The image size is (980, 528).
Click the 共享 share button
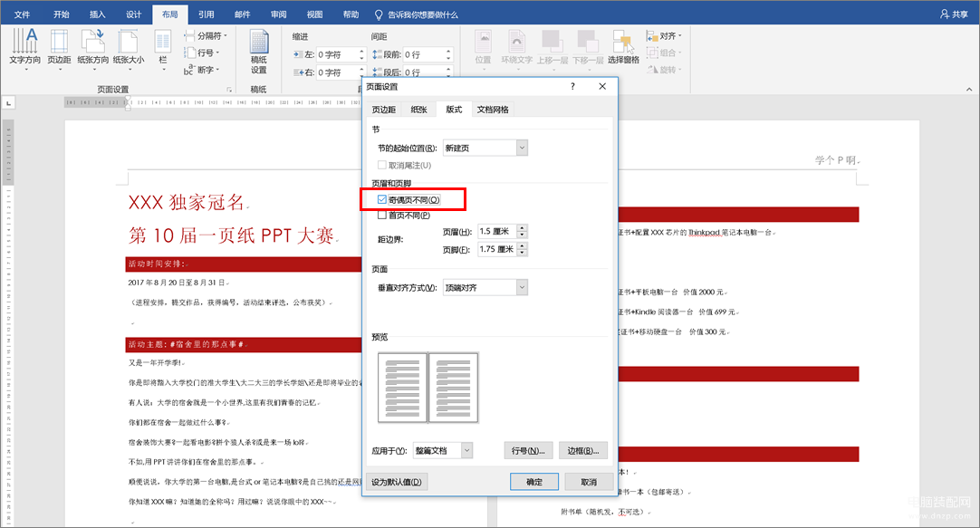(x=955, y=14)
